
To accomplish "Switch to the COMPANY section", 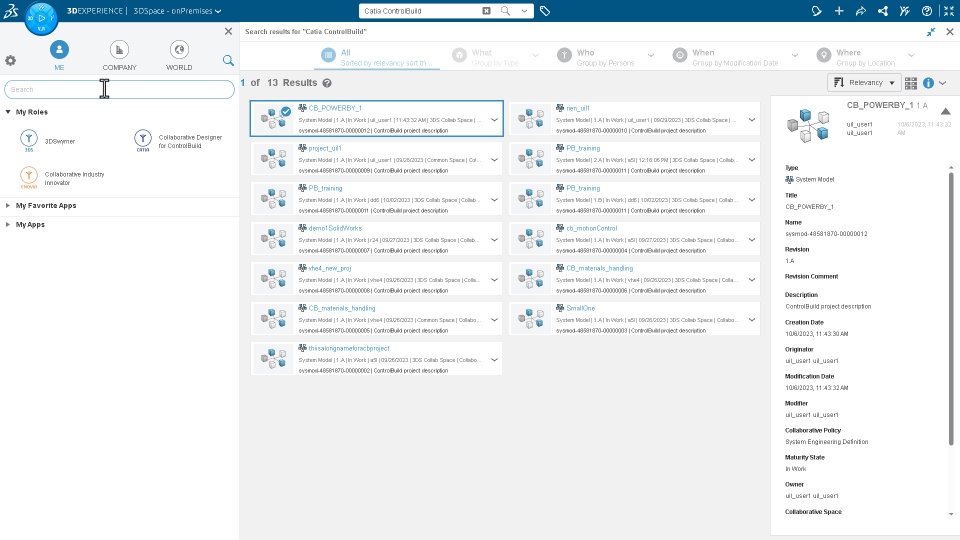I will pos(119,55).
